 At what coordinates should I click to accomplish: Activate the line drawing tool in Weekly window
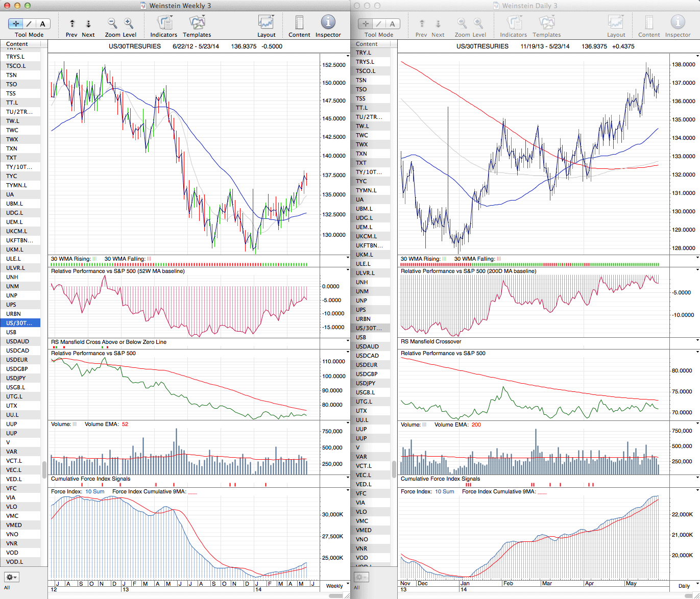click(29, 23)
